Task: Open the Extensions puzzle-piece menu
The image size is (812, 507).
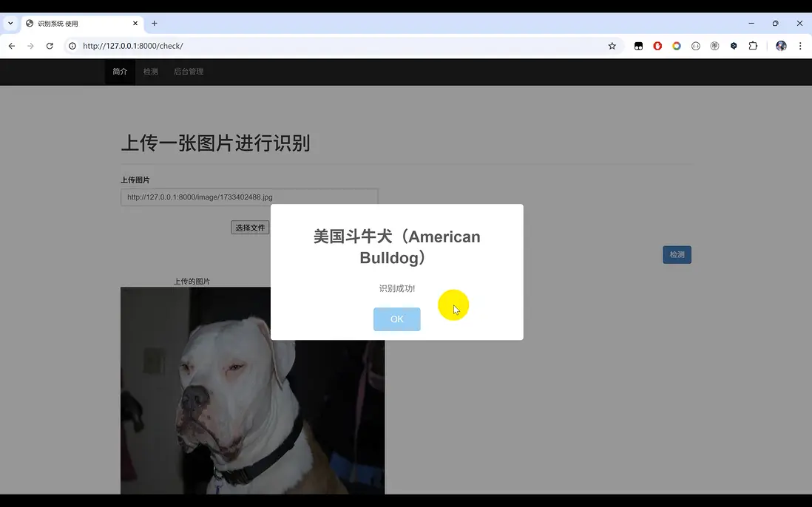Action: 753,46
